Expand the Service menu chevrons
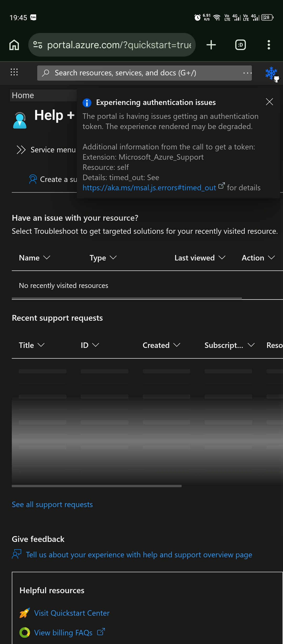The image size is (283, 644). pyautogui.click(x=21, y=150)
